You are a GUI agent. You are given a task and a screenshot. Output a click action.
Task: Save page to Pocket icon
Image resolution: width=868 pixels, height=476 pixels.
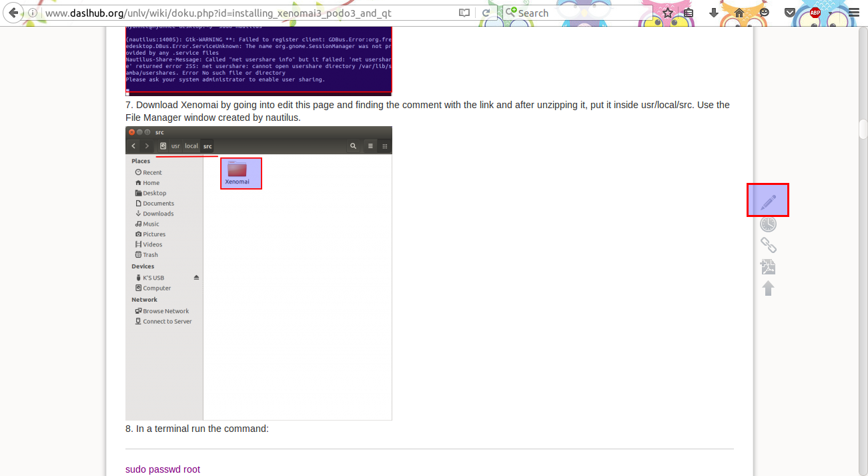pos(790,13)
